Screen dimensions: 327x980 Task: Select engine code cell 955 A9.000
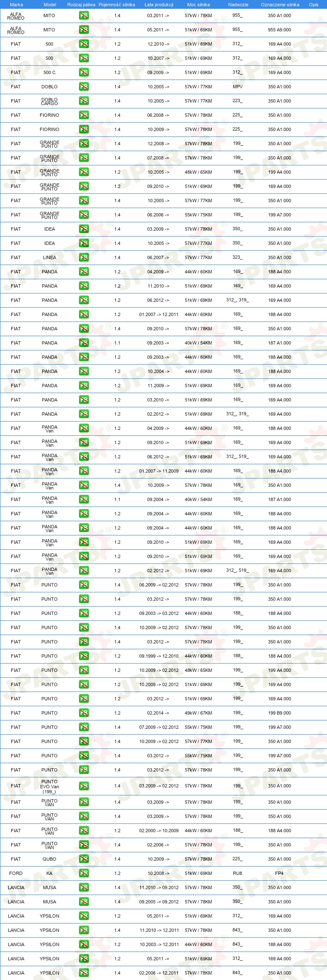point(280,30)
